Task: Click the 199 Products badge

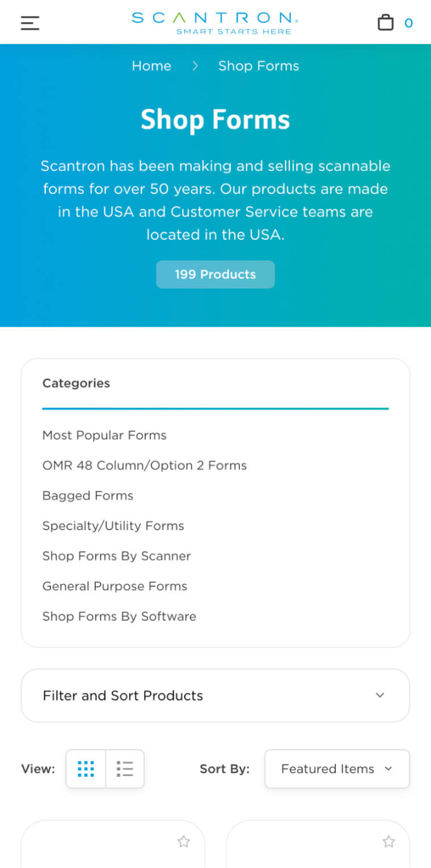Action: tap(215, 274)
